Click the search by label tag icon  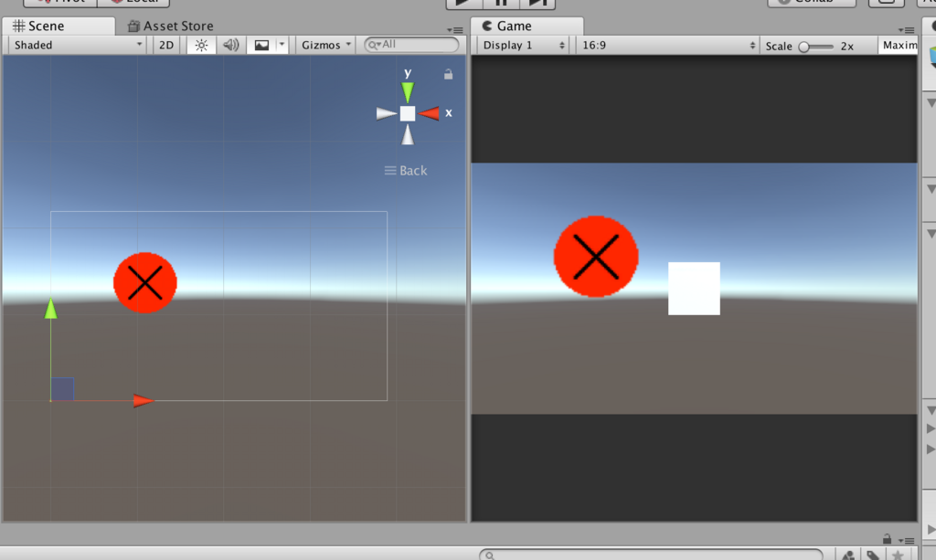click(873, 555)
